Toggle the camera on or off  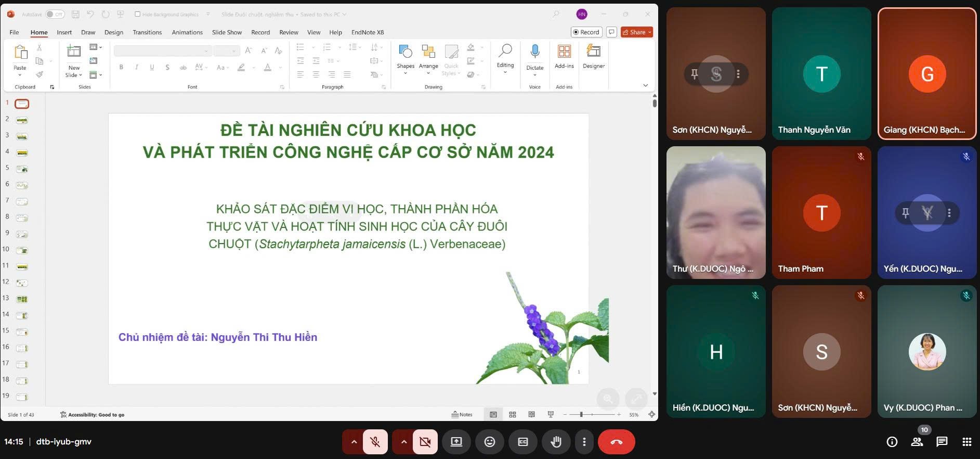point(425,442)
